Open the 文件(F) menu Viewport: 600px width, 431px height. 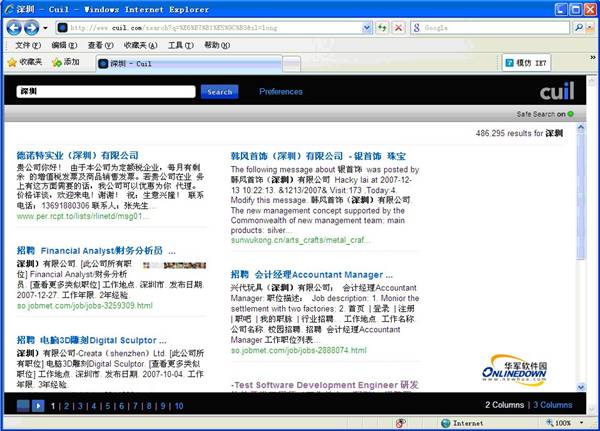(28, 45)
